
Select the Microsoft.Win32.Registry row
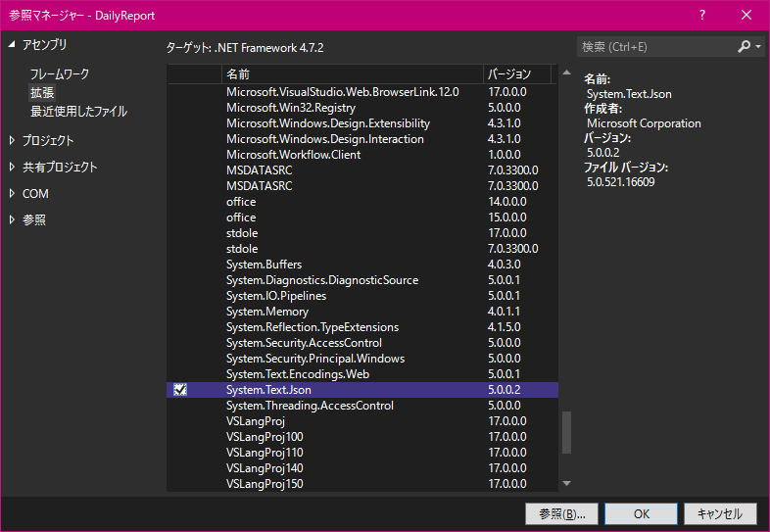[x=362, y=108]
